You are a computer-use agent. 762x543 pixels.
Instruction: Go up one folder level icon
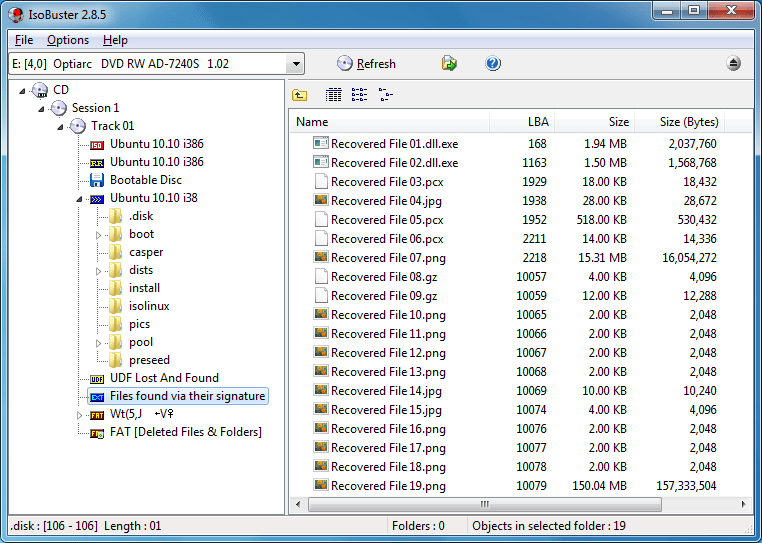[x=299, y=95]
